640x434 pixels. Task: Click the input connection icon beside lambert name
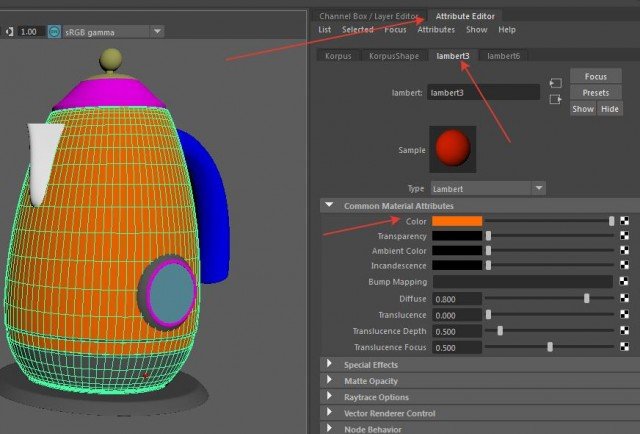point(555,82)
